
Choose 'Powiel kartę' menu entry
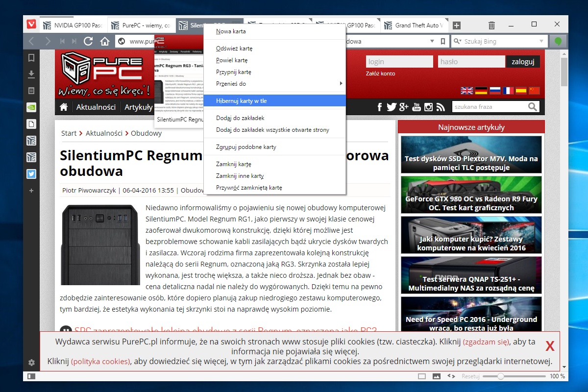pos(275,60)
